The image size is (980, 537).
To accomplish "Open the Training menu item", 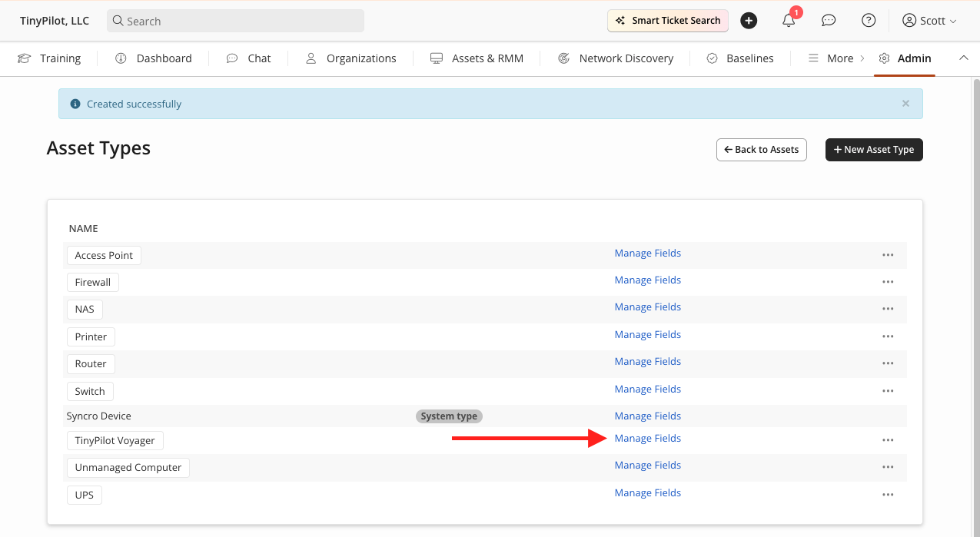I will (x=48, y=58).
